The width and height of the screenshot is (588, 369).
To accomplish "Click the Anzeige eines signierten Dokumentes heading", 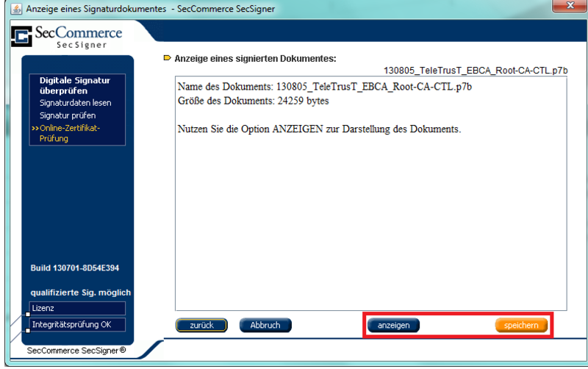I will 255,59.
